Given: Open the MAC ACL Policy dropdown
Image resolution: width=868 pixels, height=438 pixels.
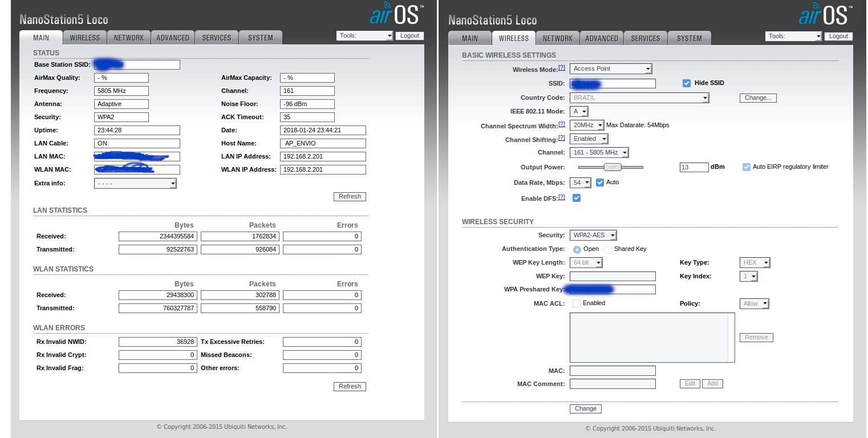Looking at the screenshot, I should [754, 304].
